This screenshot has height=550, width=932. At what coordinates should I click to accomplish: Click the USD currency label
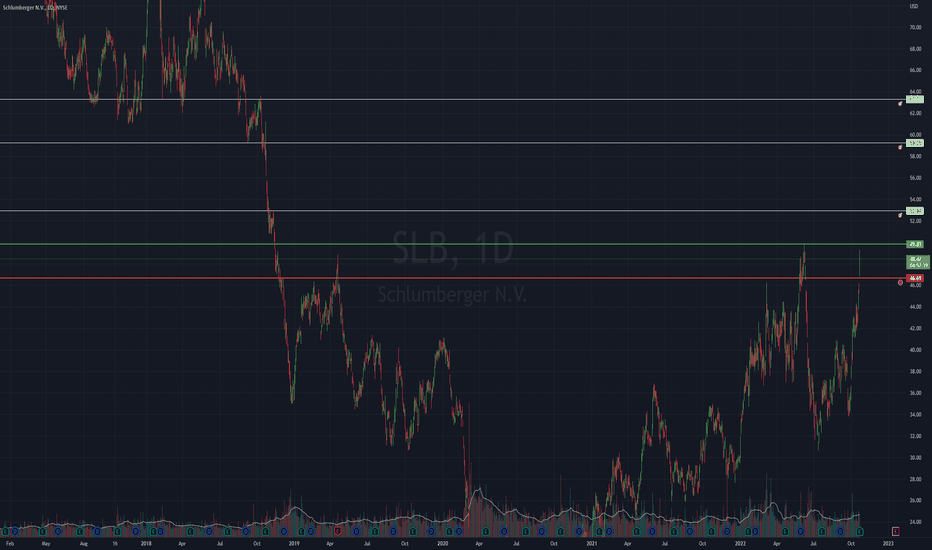coord(914,7)
